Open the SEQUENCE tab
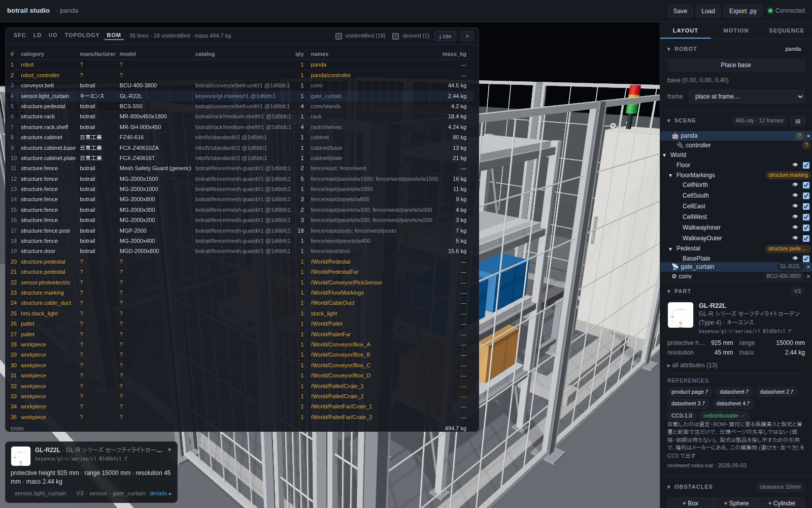This screenshot has width=812, height=508. click(x=786, y=30)
